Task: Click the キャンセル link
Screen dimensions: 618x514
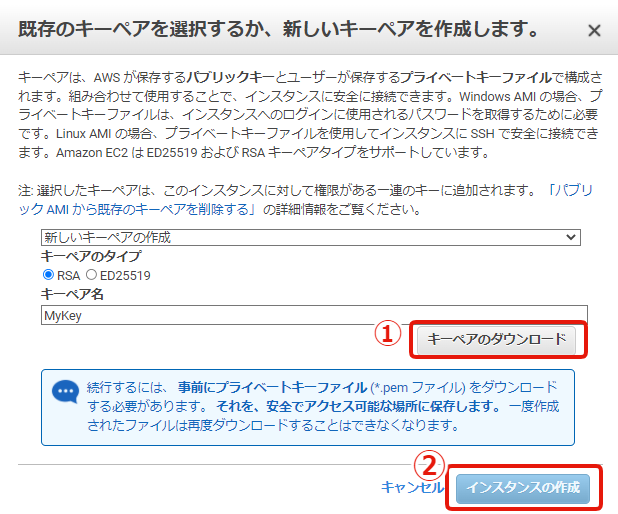Action: (x=412, y=488)
